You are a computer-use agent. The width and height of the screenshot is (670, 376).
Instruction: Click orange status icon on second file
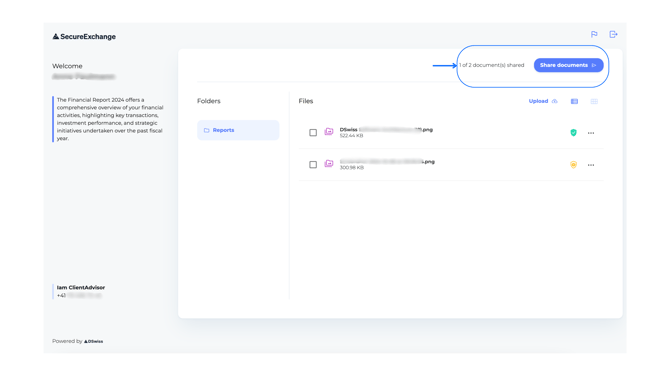tap(573, 165)
